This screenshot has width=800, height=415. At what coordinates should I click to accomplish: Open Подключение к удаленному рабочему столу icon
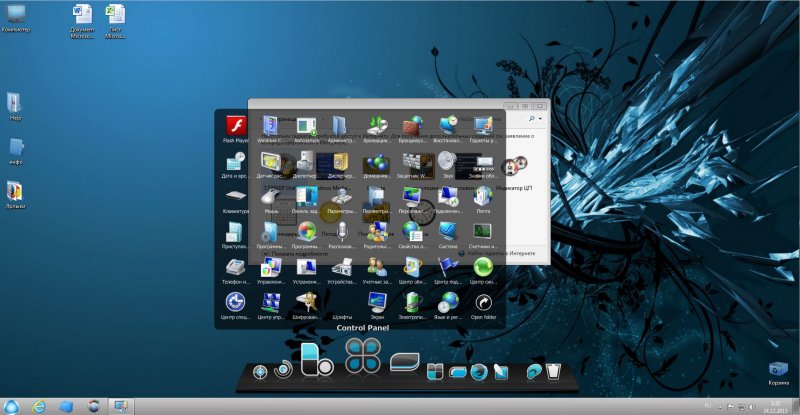point(447,196)
